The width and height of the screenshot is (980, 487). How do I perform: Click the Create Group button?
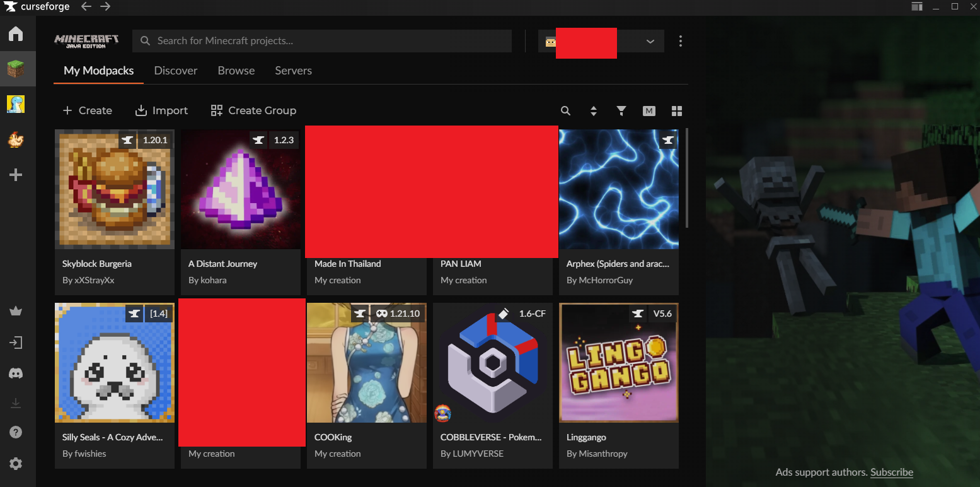(x=253, y=110)
